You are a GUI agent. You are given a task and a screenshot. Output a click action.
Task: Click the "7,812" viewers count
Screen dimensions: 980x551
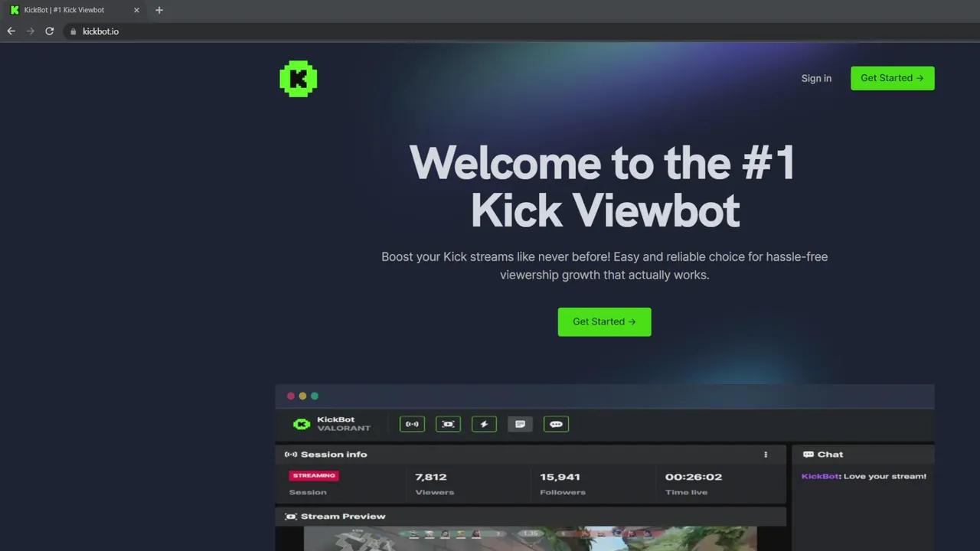431,477
